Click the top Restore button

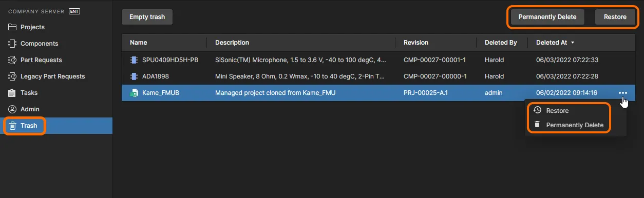615,17
